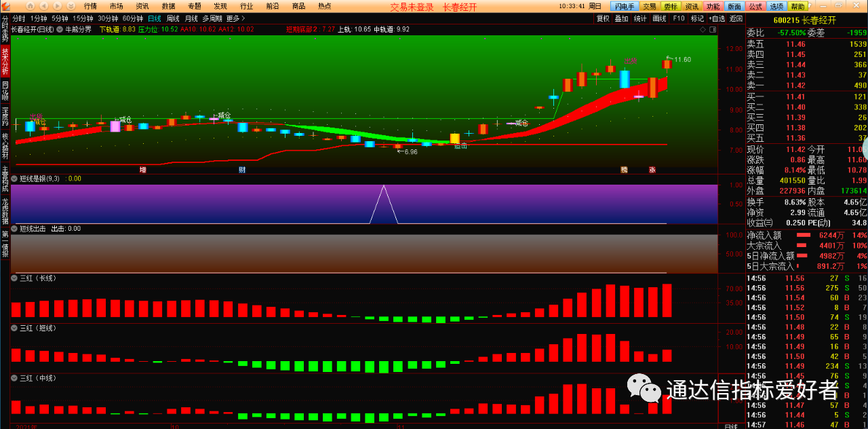Open the 数据 menu
The width and height of the screenshot is (868, 429).
click(168, 6)
